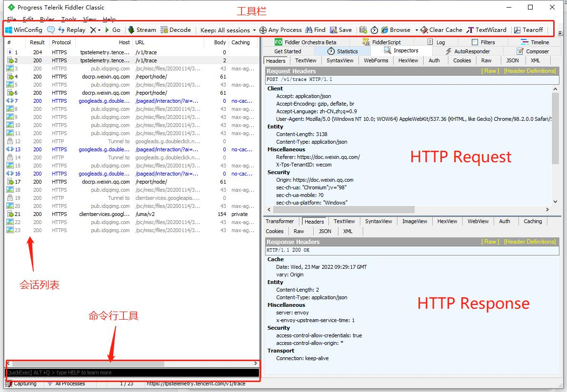This screenshot has height=392, width=567.
Task: Toggle Stream mode in toolbar
Action: (x=142, y=30)
